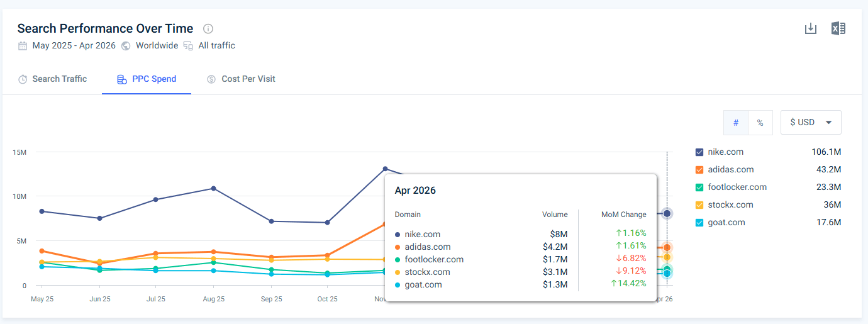The width and height of the screenshot is (868, 324).
Task: Click footlocker.com Aug 25 data point
Action: [214, 262]
